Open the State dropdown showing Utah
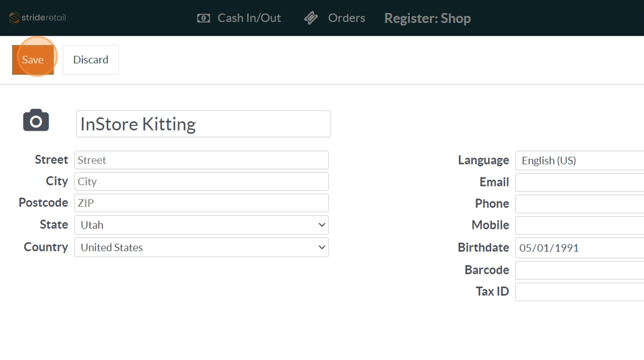 (202, 225)
